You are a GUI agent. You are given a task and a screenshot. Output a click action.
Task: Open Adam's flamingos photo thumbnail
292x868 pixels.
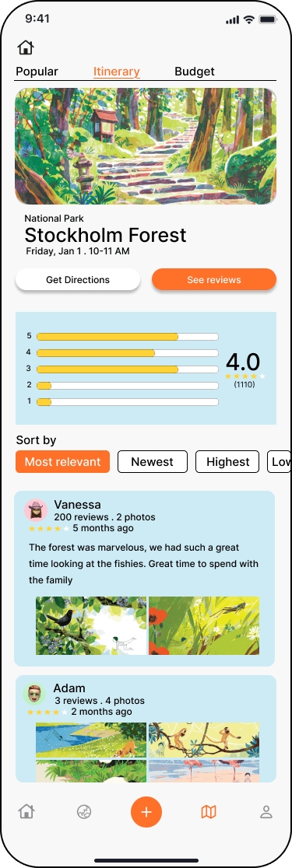point(204,771)
